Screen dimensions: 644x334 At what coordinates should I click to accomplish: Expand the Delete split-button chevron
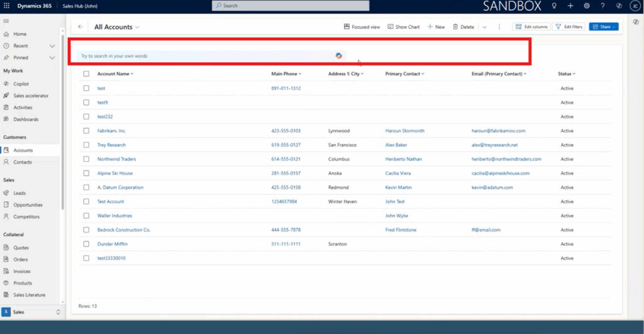point(485,27)
